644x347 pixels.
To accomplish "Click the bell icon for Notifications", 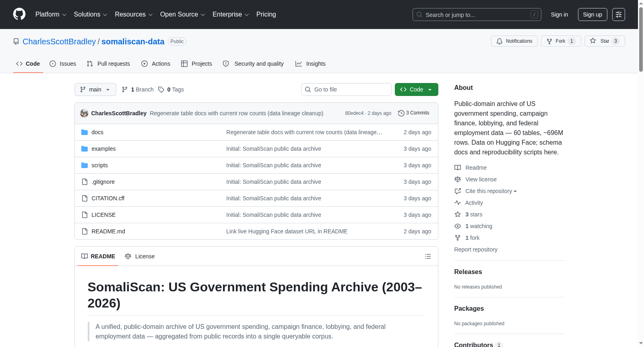I will [x=500, y=41].
